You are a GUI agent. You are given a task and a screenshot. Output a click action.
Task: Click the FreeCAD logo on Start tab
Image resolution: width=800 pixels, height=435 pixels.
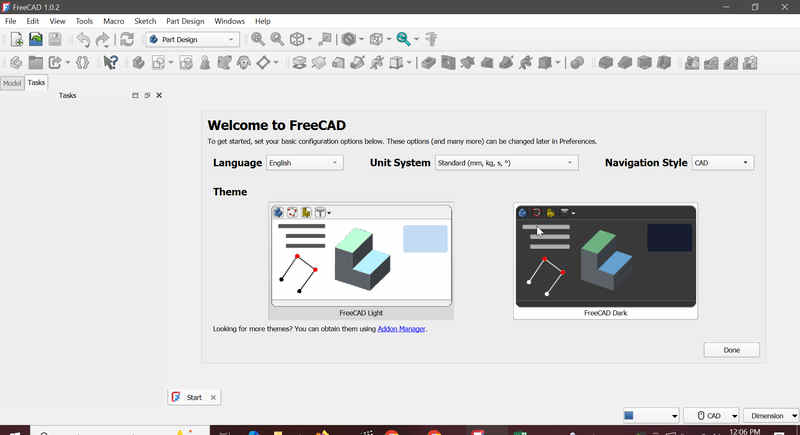(176, 397)
